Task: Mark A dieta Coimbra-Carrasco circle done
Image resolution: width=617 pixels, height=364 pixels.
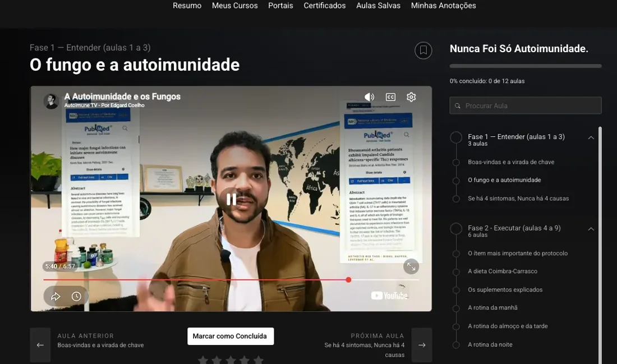Action: (x=456, y=272)
